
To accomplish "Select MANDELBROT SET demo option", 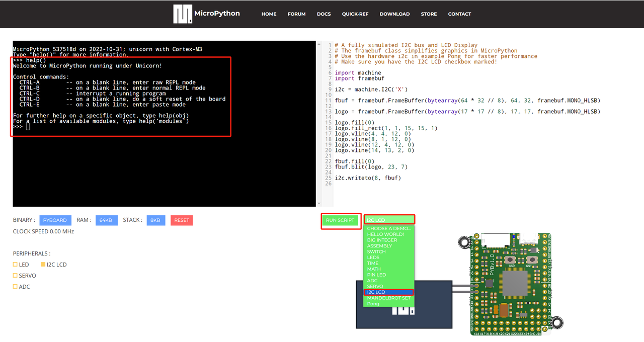I will click(388, 298).
